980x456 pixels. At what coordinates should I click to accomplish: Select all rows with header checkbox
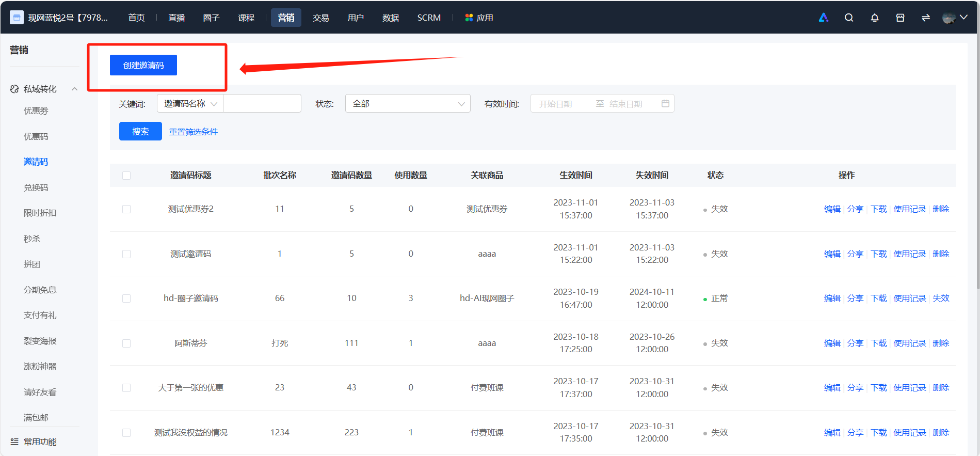[126, 176]
